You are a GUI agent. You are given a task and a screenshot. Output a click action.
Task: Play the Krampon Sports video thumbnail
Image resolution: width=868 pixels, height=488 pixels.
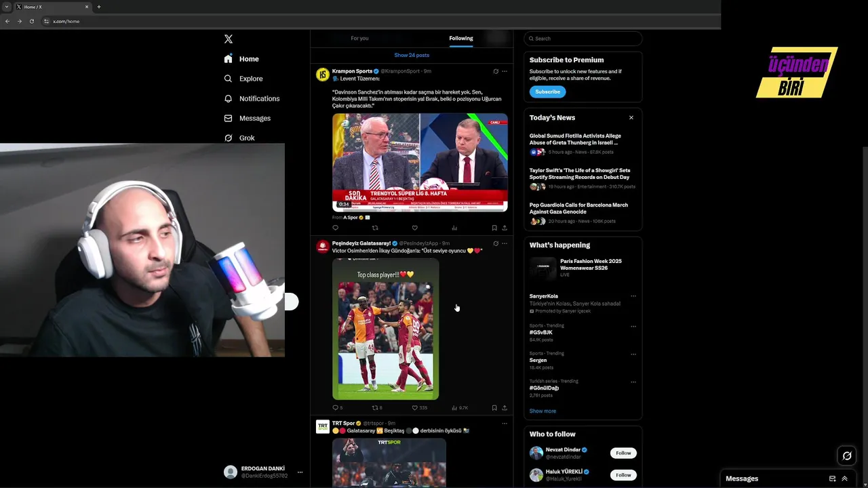pyautogui.click(x=420, y=163)
